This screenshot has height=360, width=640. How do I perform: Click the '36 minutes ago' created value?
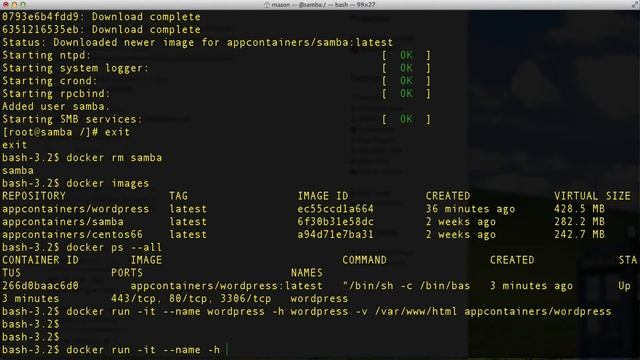470,209
